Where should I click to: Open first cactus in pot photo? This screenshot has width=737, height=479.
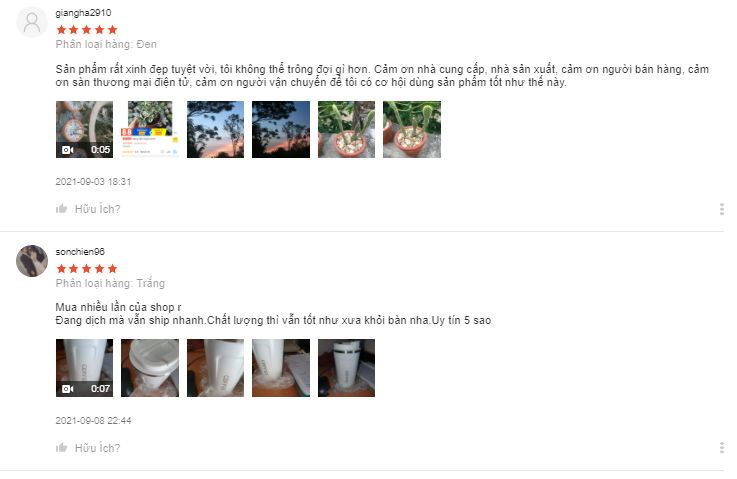coord(346,129)
